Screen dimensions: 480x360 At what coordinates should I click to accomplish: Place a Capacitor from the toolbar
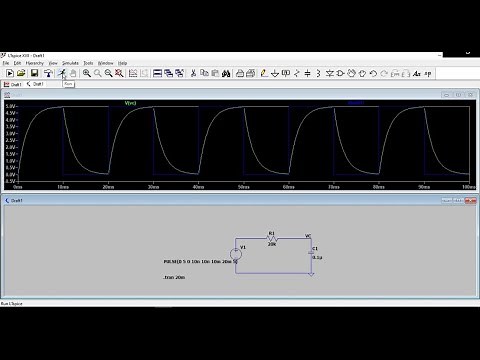[307, 73]
